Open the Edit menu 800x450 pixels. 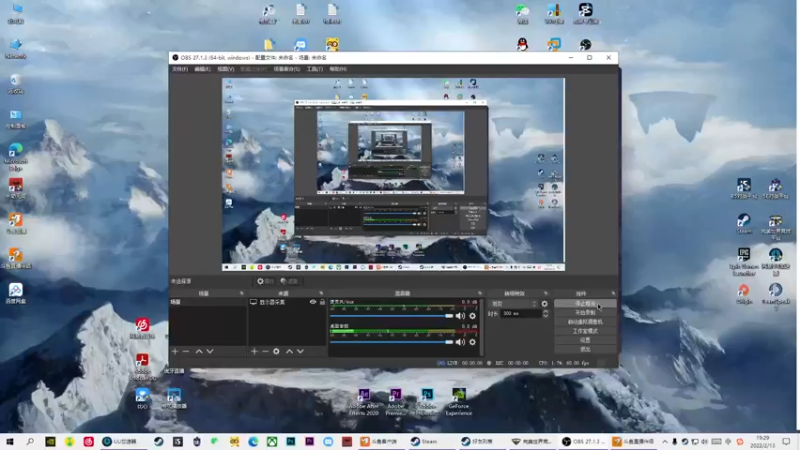point(203,69)
